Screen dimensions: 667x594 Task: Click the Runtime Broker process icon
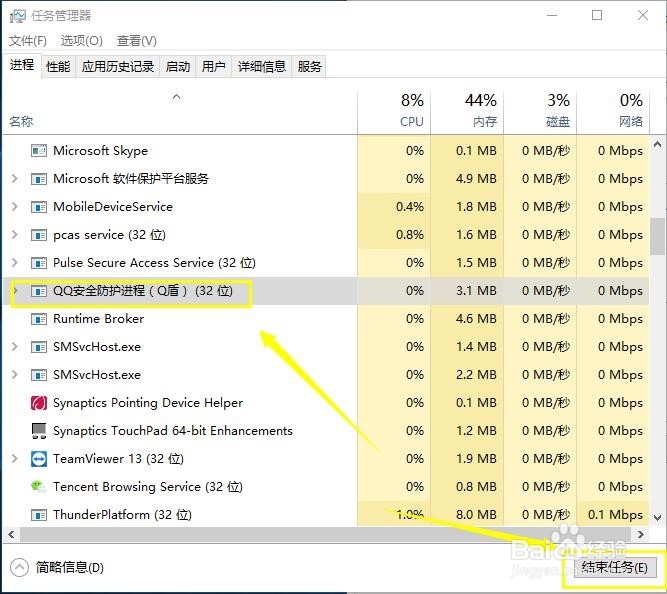point(39,319)
